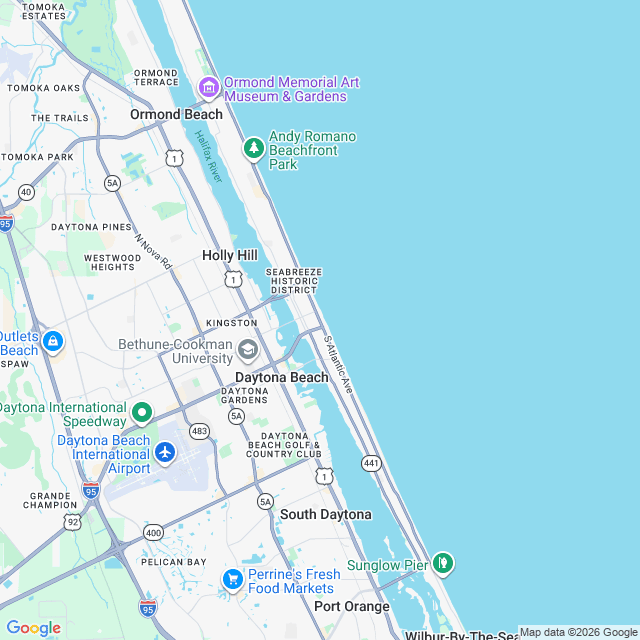Screen dimensions: 640x640
Task: Click the Perrine's Fresh Food Markets label
Action: (x=294, y=581)
